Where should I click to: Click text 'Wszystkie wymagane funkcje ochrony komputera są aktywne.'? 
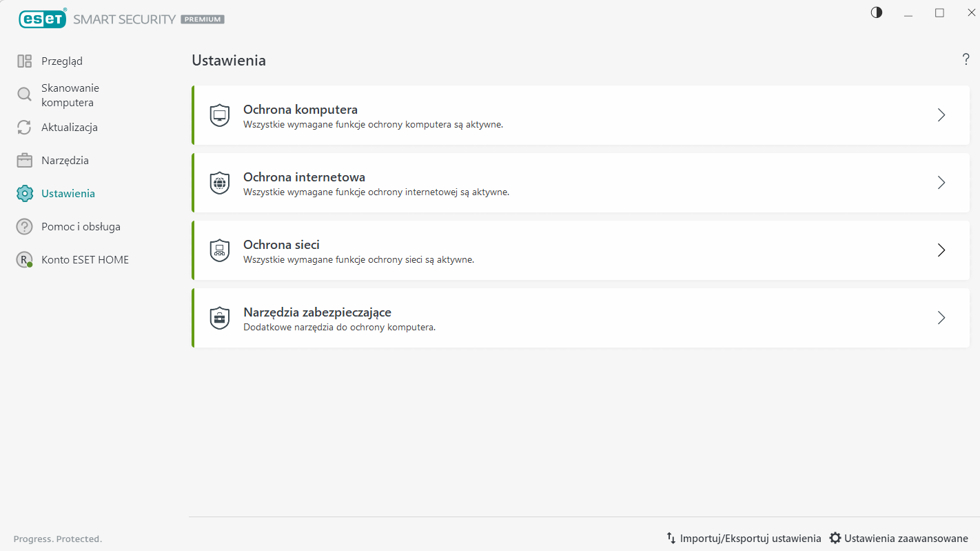(373, 125)
